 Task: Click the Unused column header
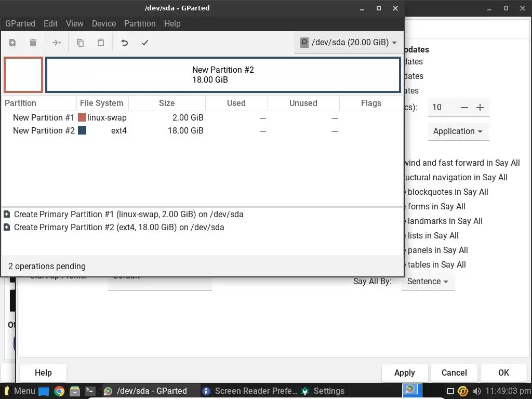(303, 103)
